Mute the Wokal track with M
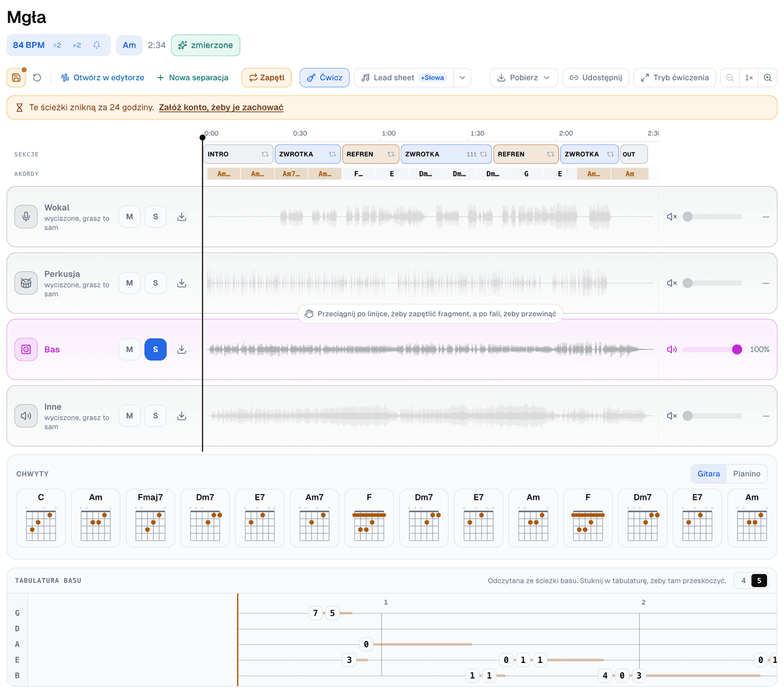 (x=129, y=217)
